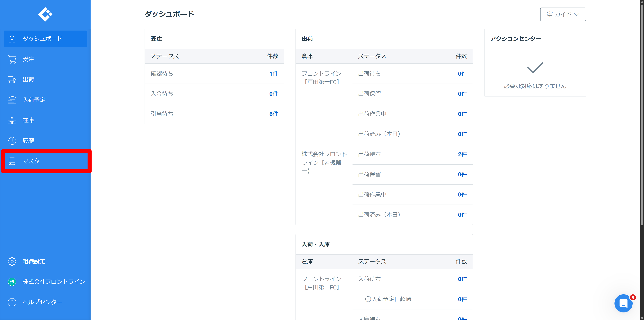Click the shopping cart icon for 受注
This screenshot has height=320, width=644.
[x=12, y=59]
